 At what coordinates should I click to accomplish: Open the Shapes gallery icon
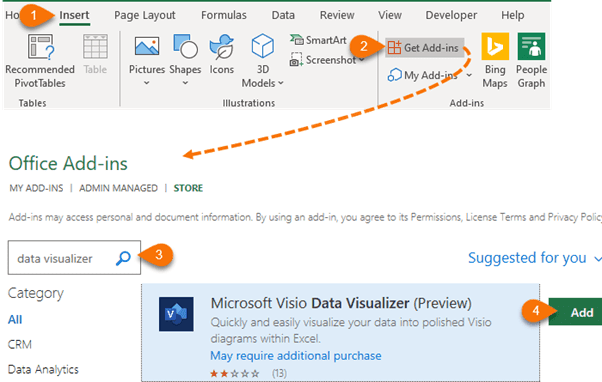[185, 46]
